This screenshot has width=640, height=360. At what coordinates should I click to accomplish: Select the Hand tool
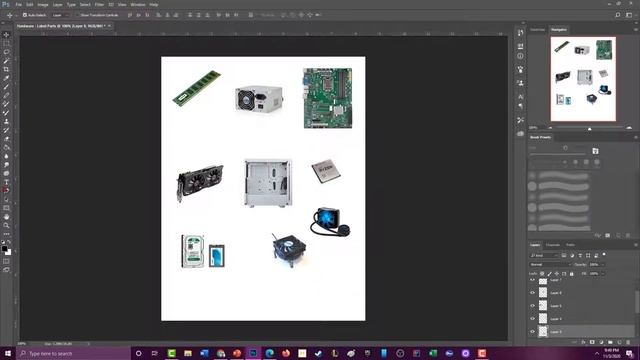(6, 217)
